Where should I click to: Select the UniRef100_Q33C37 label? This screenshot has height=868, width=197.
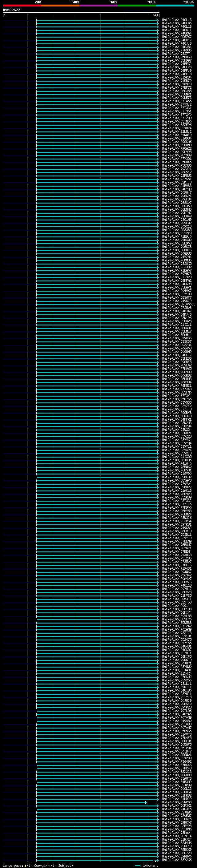tap(177, 342)
